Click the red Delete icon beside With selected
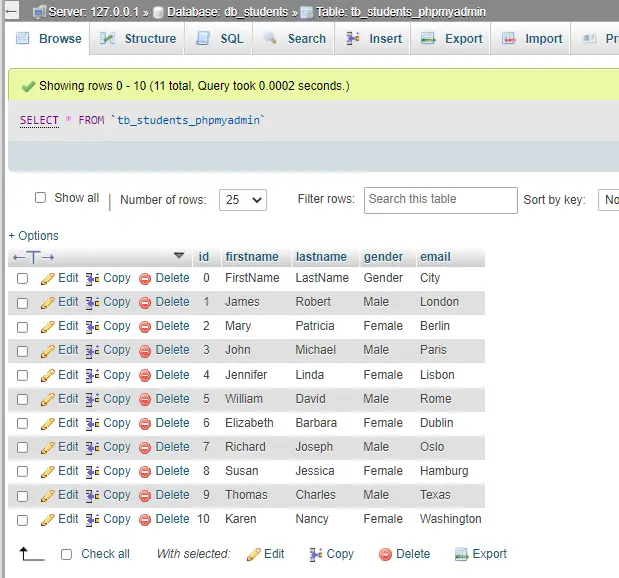Image resolution: width=619 pixels, height=578 pixels. 385,554
